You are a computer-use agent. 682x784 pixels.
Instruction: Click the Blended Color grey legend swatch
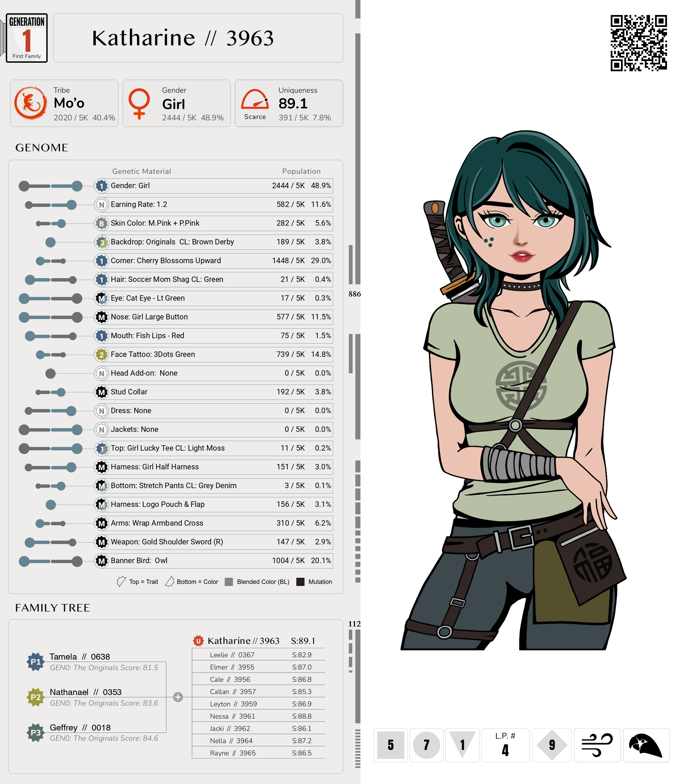pos(229,582)
